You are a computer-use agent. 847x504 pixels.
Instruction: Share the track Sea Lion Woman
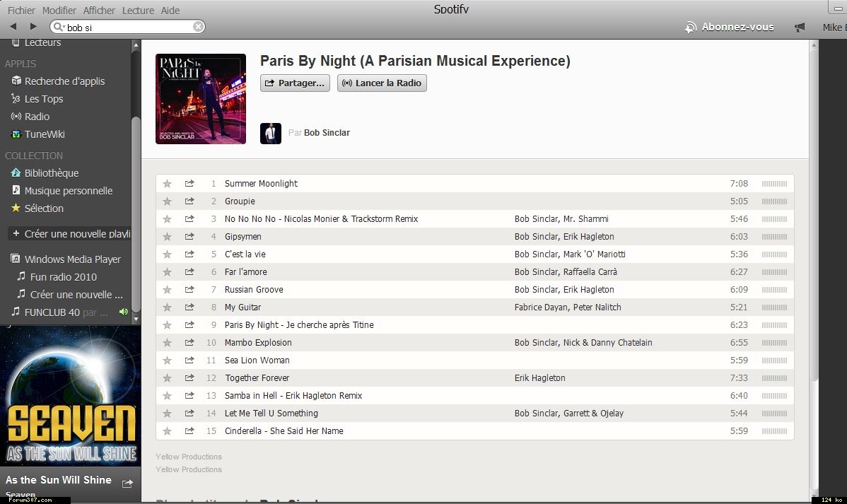tap(189, 361)
